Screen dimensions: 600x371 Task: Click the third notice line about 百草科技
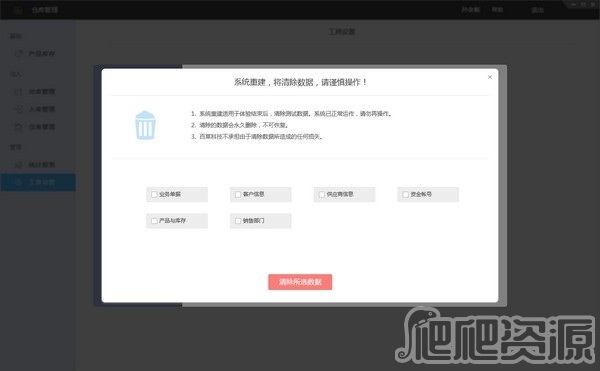261,137
